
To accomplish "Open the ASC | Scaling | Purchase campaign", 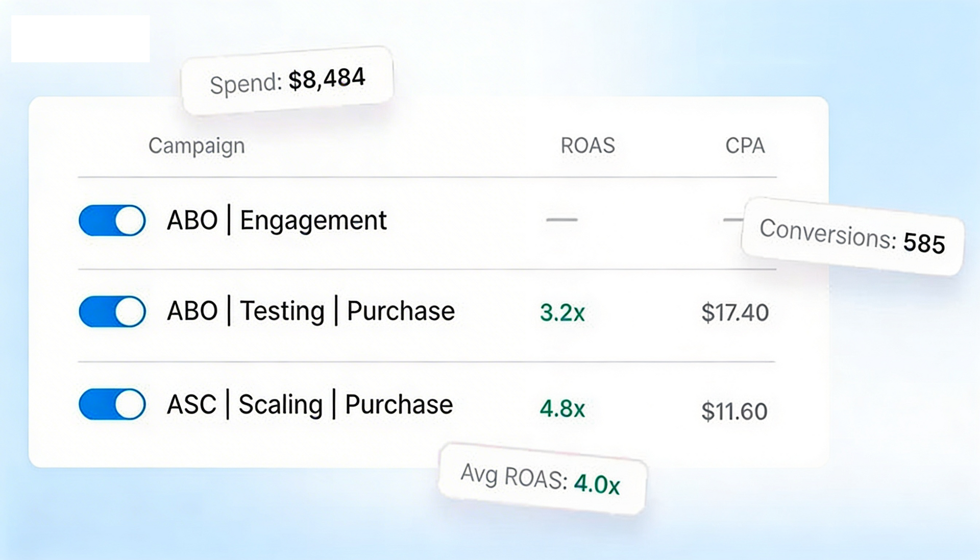I will 310,404.
